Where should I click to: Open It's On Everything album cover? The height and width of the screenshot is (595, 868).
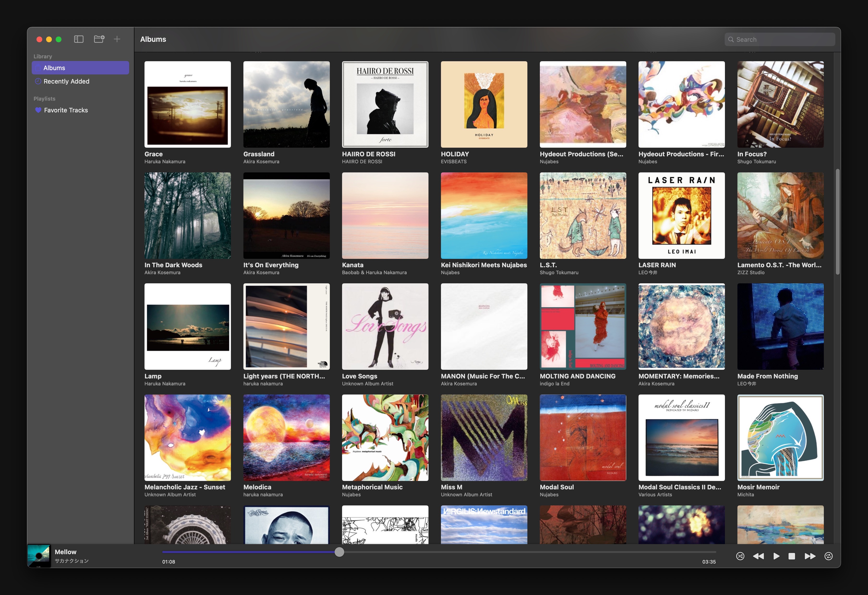(286, 216)
